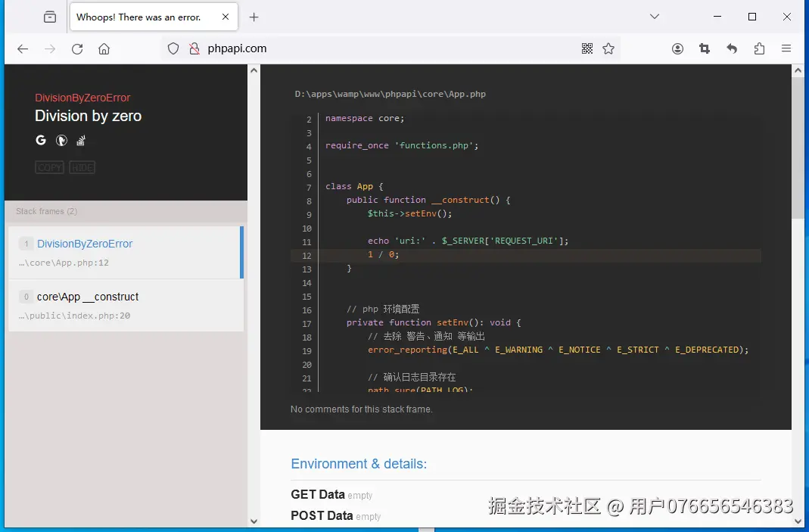Go to the browser home page
The image size is (809, 532).
tap(104, 48)
